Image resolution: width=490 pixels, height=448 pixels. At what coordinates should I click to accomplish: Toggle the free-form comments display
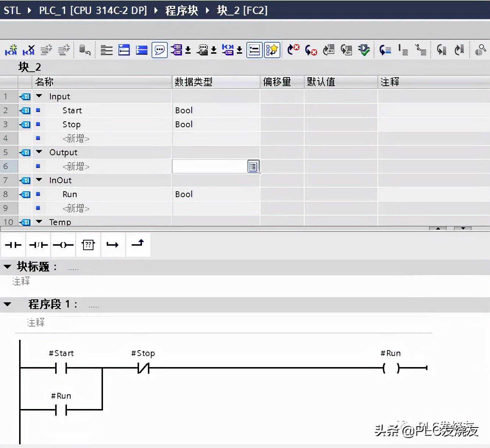point(160,50)
